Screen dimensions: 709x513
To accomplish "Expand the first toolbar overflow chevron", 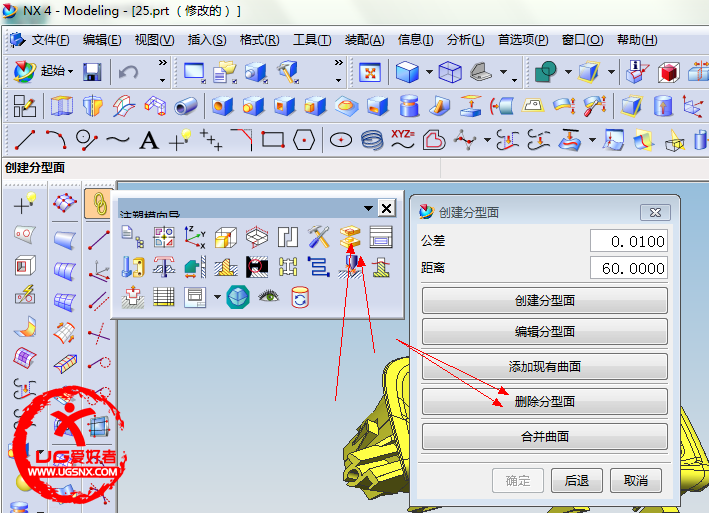I will [162, 62].
